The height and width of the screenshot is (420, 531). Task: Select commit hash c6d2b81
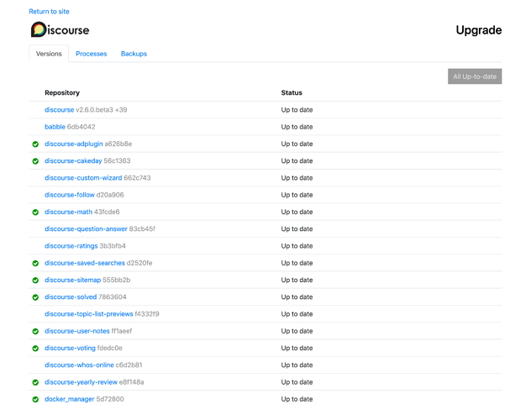(x=129, y=365)
